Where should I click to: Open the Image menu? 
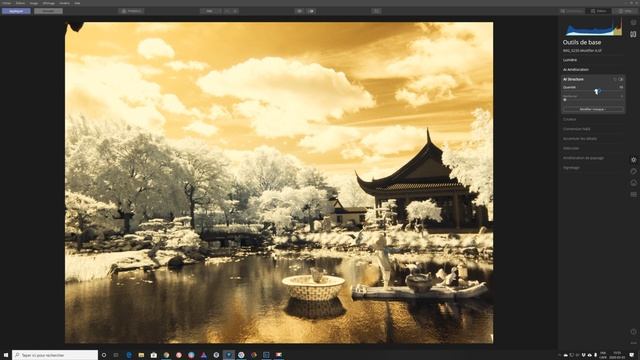point(34,3)
